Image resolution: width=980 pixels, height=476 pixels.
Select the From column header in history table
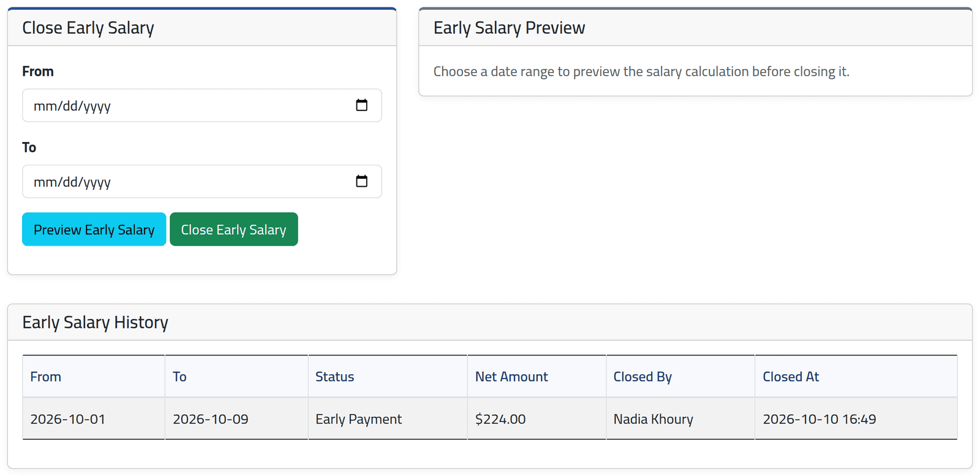(x=93, y=377)
